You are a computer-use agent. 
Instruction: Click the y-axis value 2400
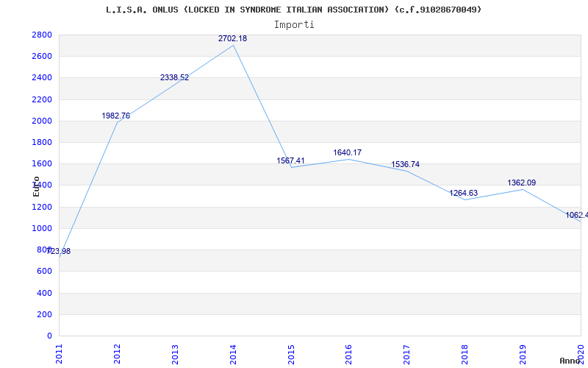(x=42, y=78)
